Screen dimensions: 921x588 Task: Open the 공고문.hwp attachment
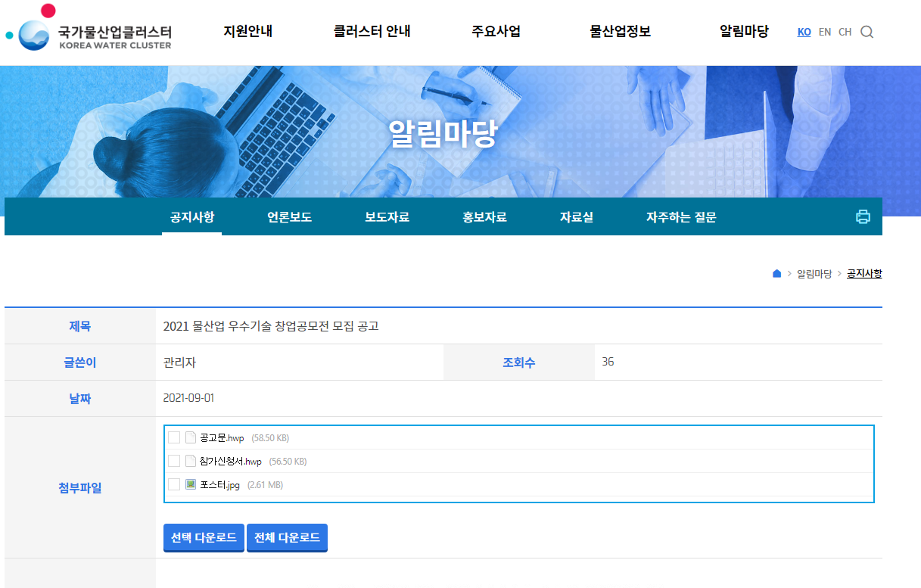(222, 438)
